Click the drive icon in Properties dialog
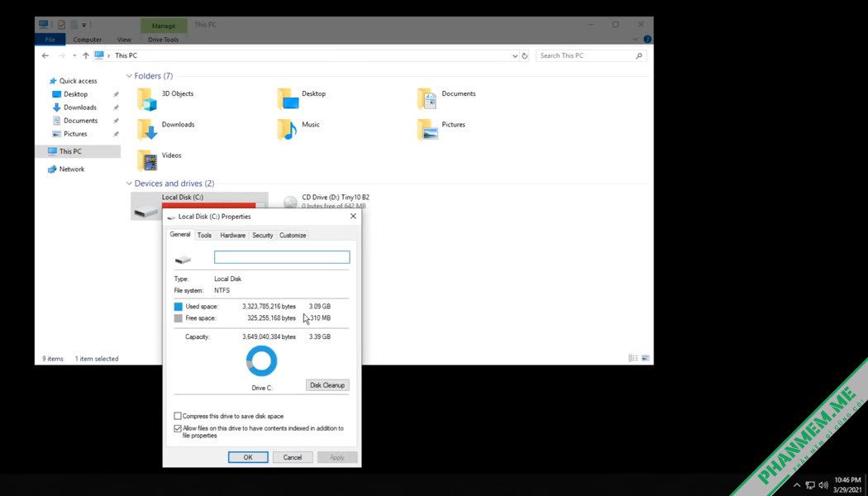The image size is (868, 496). (x=183, y=259)
